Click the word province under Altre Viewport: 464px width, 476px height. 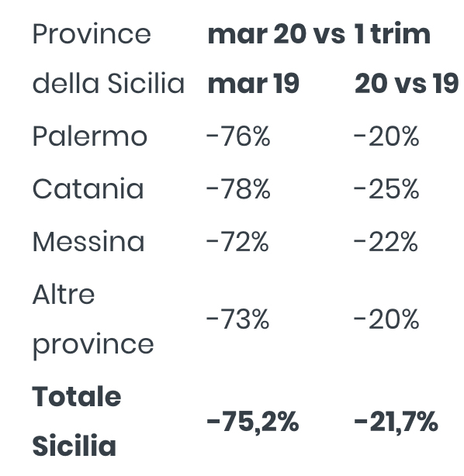[93, 346]
